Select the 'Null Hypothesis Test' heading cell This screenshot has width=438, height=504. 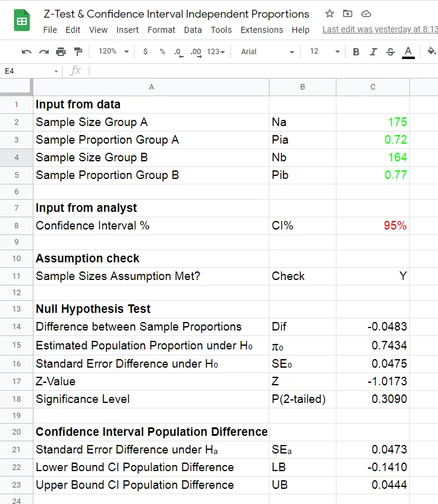(x=151, y=309)
